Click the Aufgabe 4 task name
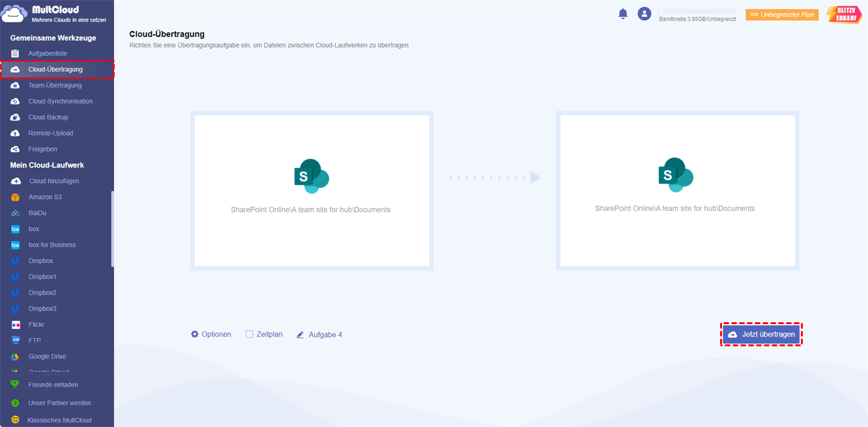The height and width of the screenshot is (427, 868). (325, 335)
